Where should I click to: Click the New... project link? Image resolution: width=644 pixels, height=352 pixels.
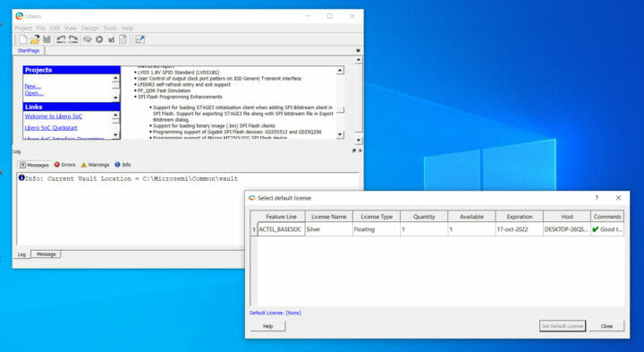click(33, 86)
